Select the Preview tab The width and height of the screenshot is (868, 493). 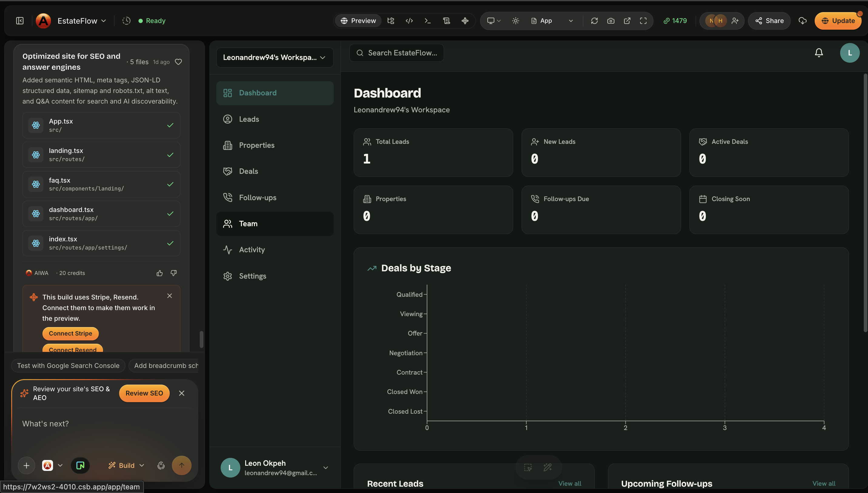358,21
